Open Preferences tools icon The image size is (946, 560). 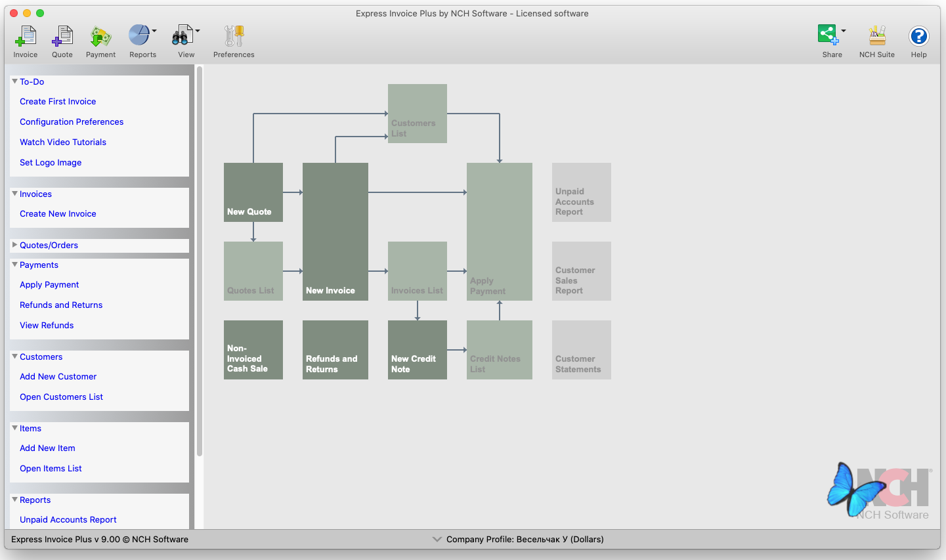[234, 36]
